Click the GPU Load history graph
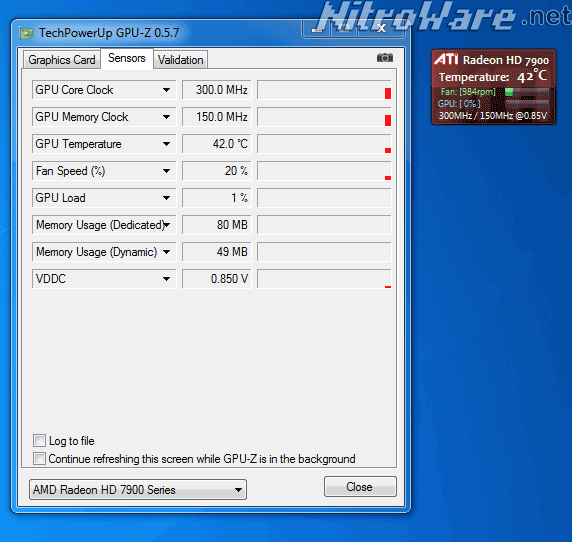Screen dimensions: 572x542 click(x=324, y=198)
